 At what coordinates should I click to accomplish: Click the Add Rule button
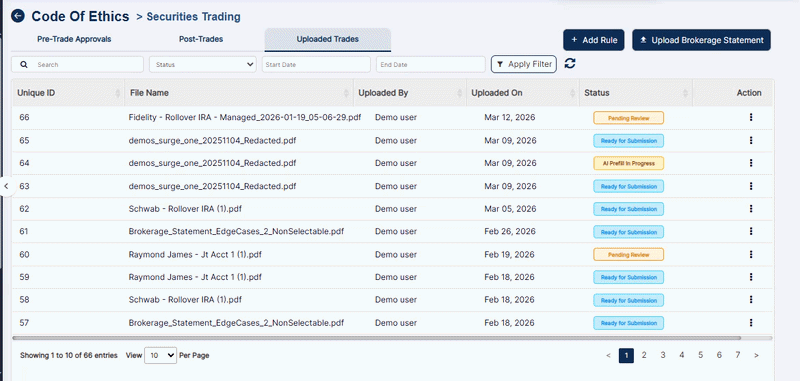(x=594, y=40)
